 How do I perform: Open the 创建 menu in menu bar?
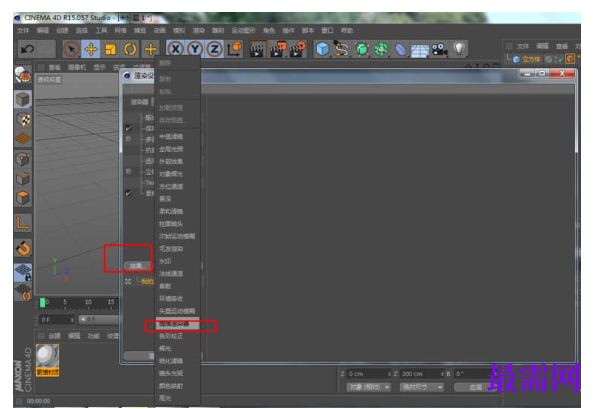[x=62, y=31]
